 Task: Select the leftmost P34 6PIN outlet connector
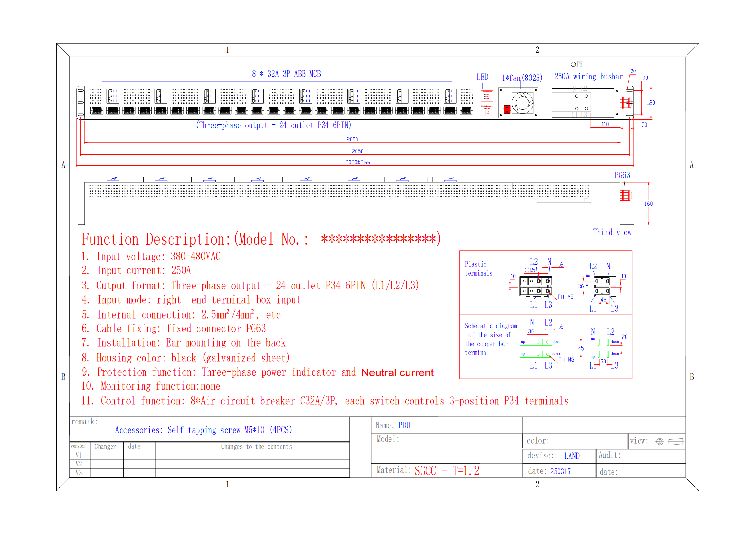coord(97,111)
